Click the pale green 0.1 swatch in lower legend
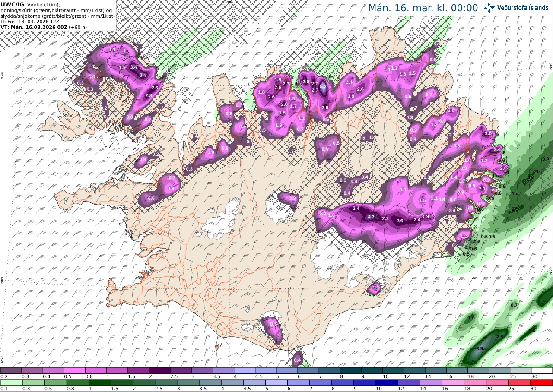The width and height of the screenshot is (553, 392). coord(11,383)
